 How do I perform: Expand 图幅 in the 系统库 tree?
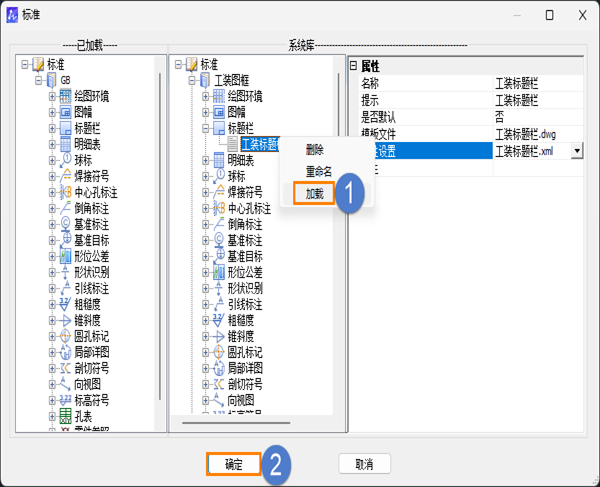pyautogui.click(x=206, y=112)
